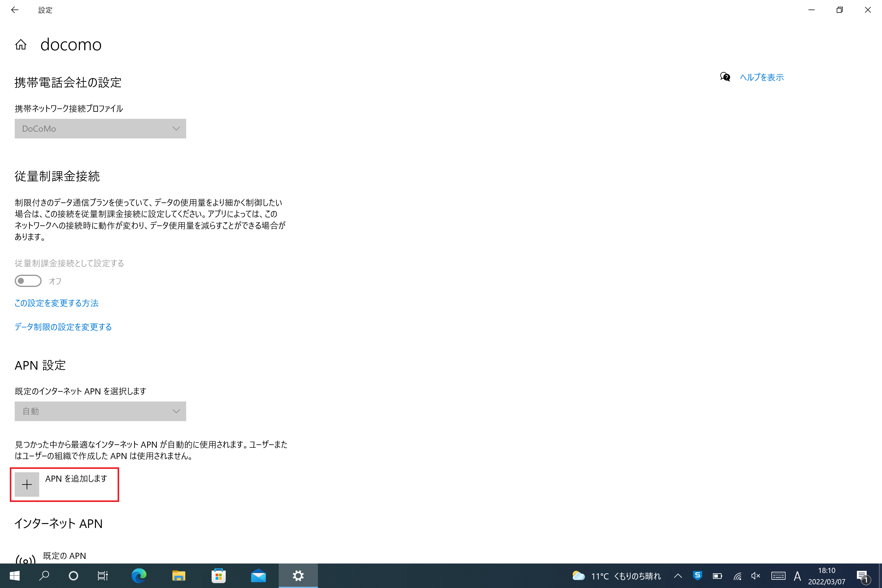
Task: Click the help chat bubble icon
Action: click(x=725, y=77)
